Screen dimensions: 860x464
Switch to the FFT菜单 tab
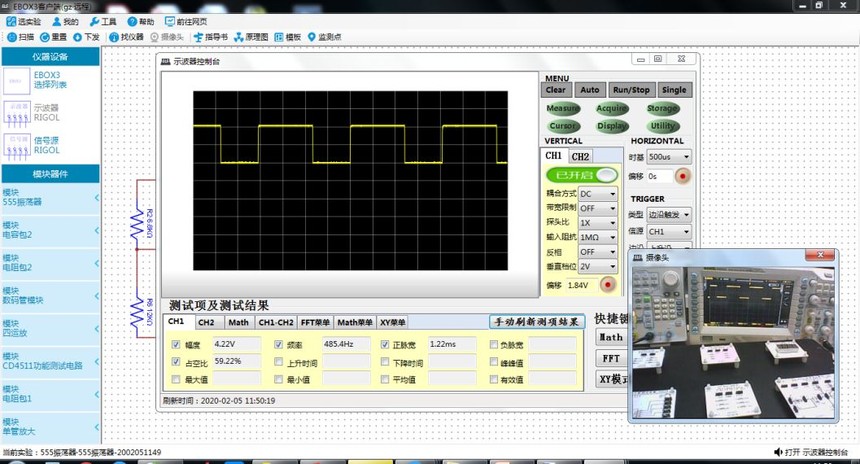(315, 322)
